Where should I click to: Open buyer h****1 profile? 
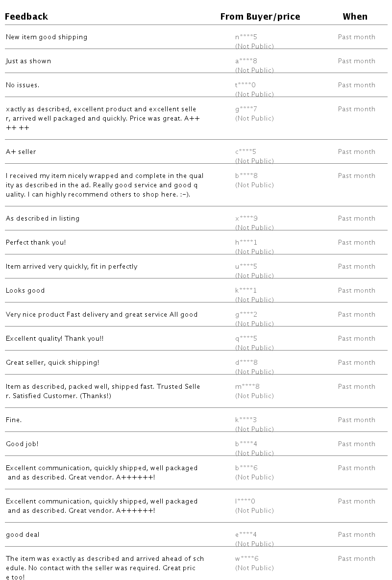(246, 242)
